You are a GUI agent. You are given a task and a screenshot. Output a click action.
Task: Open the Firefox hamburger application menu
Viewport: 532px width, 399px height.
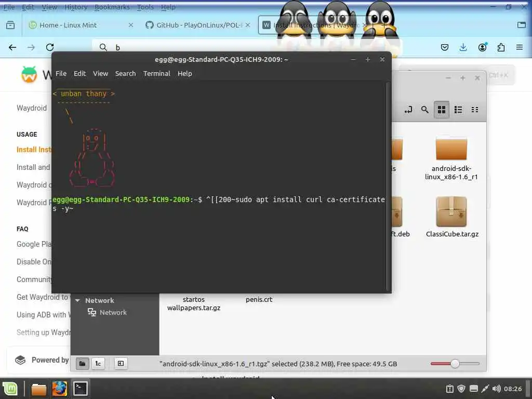(x=520, y=47)
